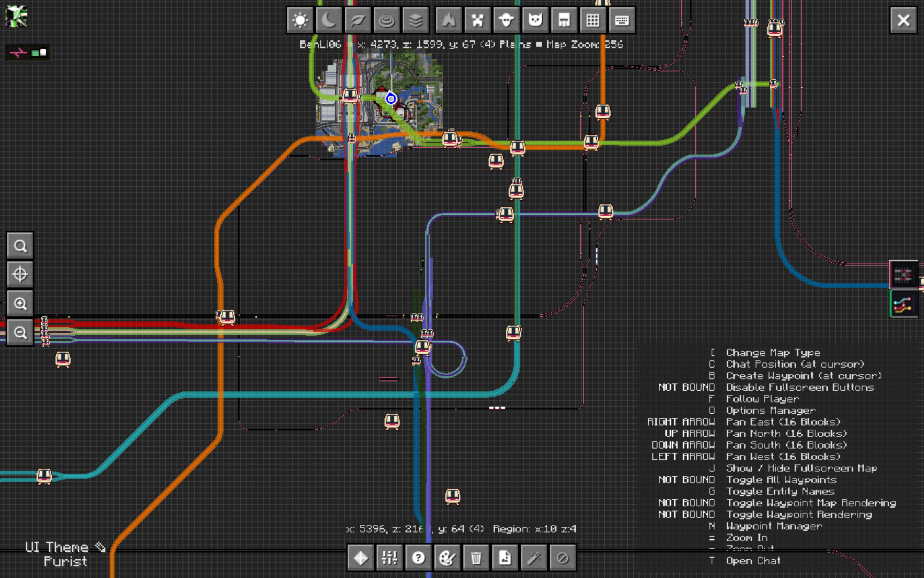Switch map to Day mode
Viewport: 924px width, 578px height.
300,20
